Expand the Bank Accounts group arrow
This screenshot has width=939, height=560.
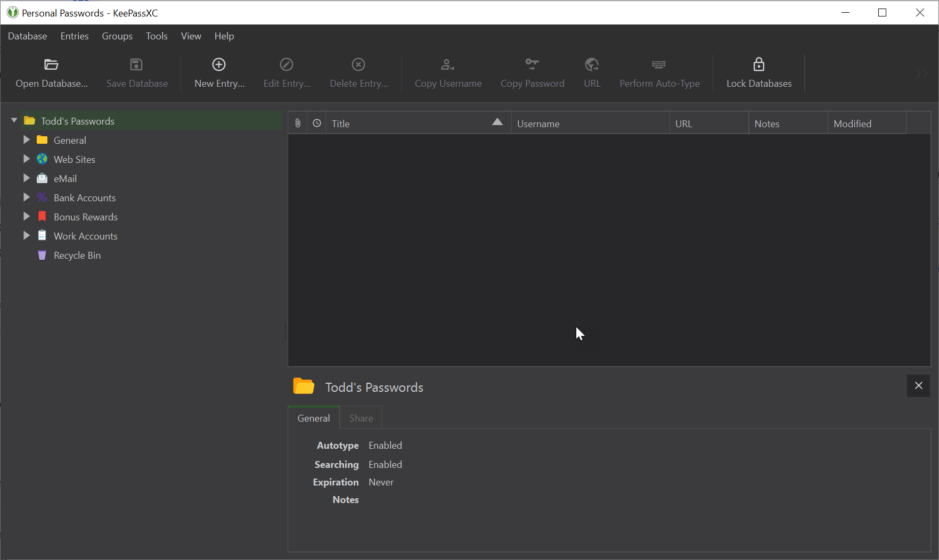point(26,197)
